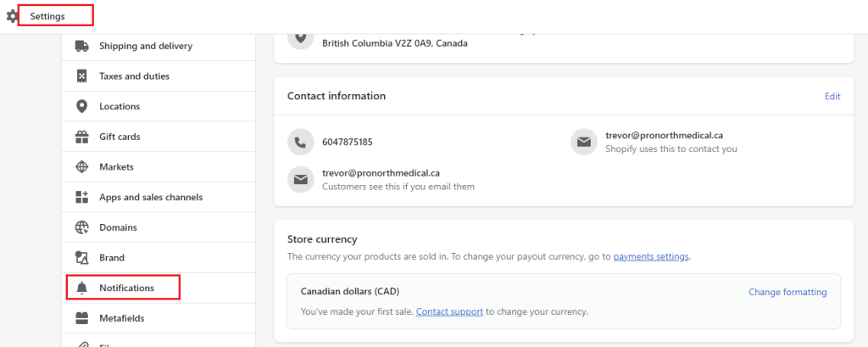868x347 pixels.
Task: Click the Apps and sales channels icon
Action: coord(82,197)
